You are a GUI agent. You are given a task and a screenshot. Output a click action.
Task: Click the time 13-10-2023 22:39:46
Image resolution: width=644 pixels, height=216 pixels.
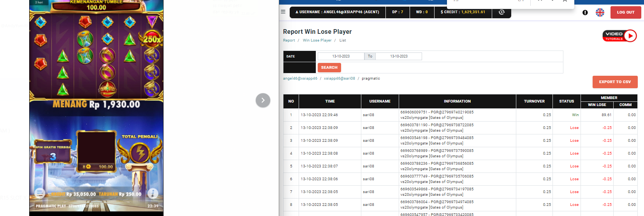[319, 115]
